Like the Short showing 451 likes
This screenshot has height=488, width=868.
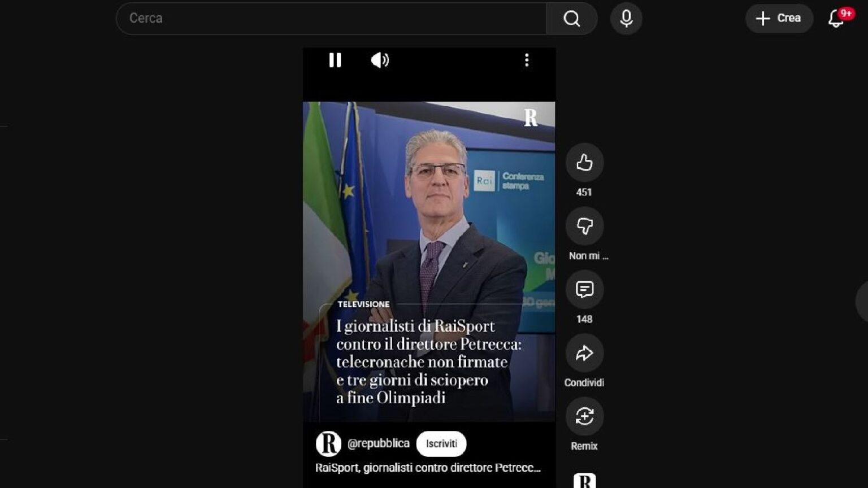[584, 163]
